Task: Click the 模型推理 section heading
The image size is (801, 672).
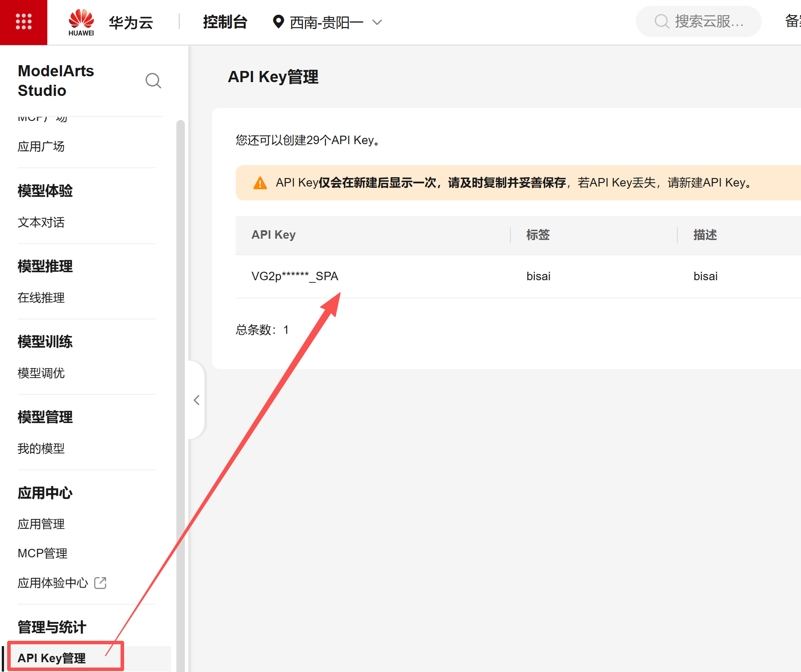Action: coord(45,266)
